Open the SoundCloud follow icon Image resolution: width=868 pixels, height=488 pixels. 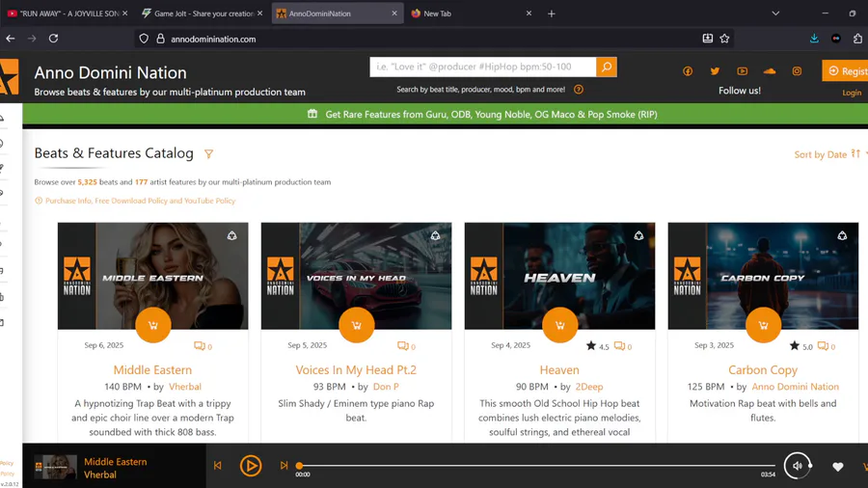point(769,71)
